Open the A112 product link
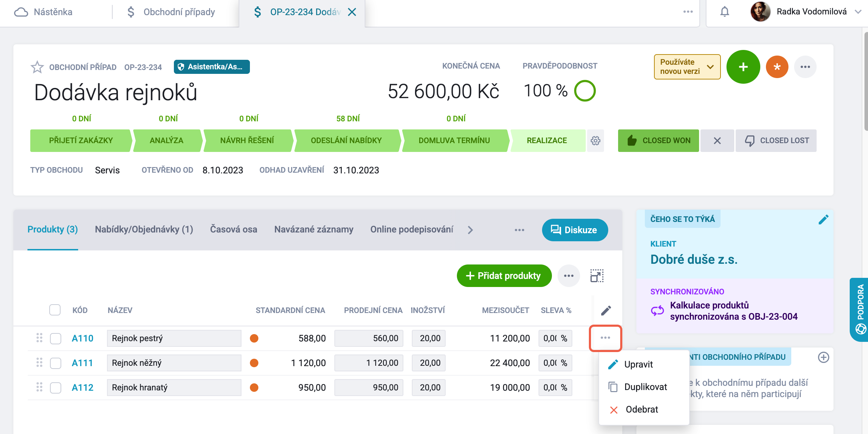Screen dimensions: 868x434 coord(82,388)
